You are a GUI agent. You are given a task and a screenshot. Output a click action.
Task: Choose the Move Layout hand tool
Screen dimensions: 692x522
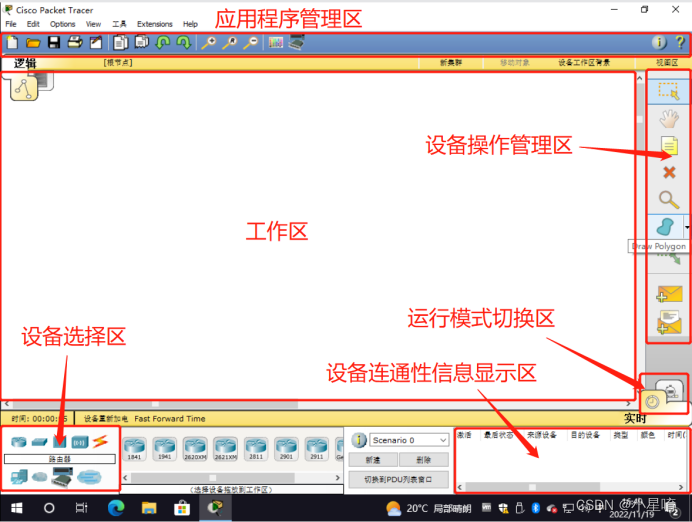669,119
